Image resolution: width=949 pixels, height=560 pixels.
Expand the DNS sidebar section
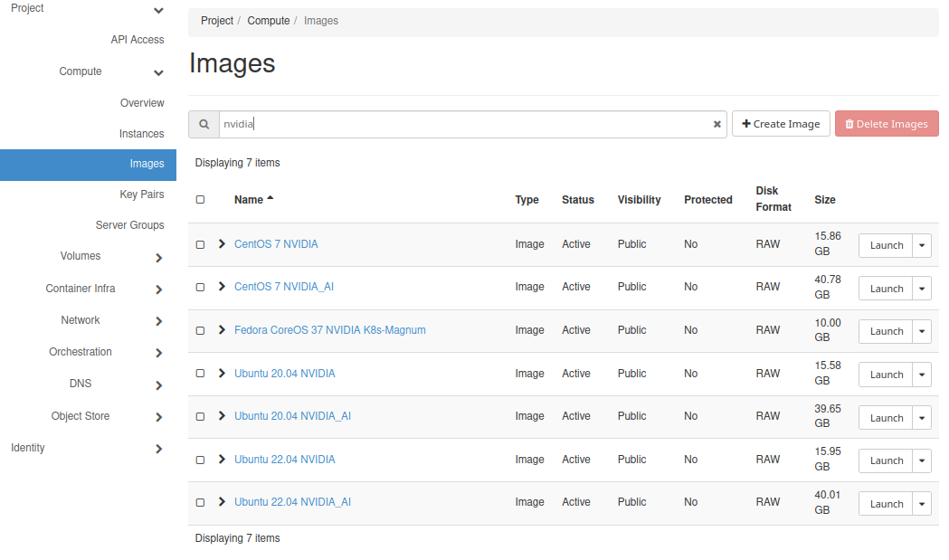tap(159, 385)
